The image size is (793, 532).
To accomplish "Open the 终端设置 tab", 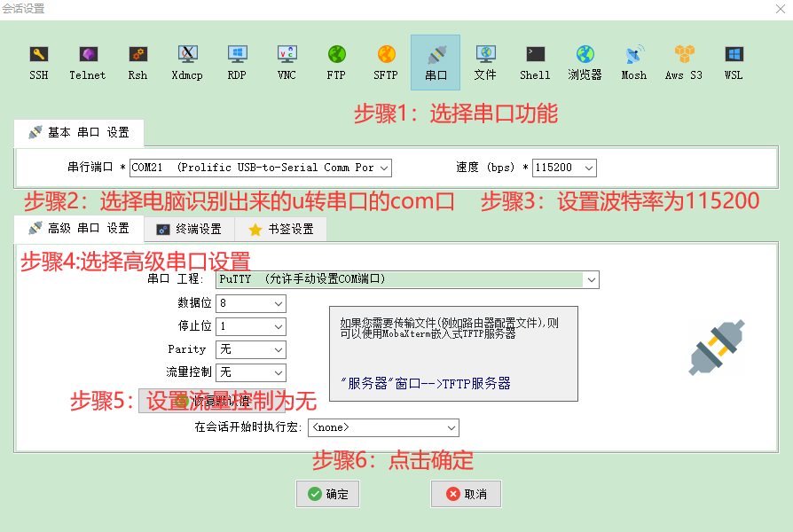I will pyautogui.click(x=189, y=229).
